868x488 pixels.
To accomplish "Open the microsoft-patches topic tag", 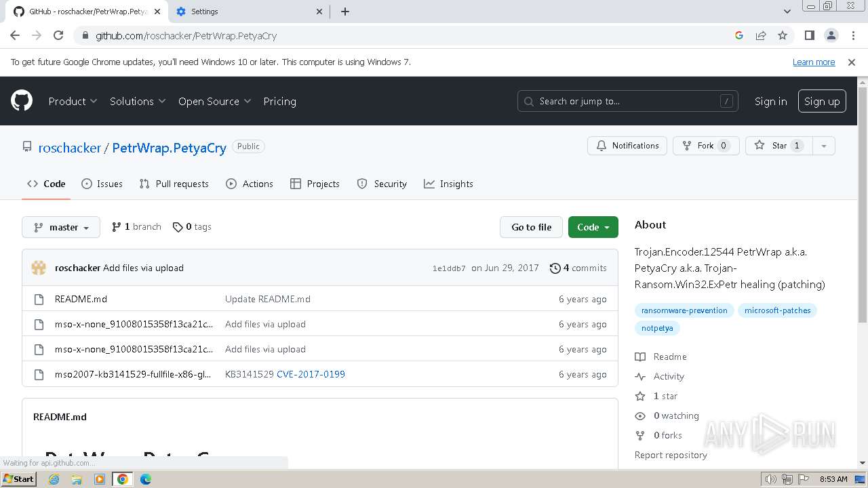I will tap(777, 310).
